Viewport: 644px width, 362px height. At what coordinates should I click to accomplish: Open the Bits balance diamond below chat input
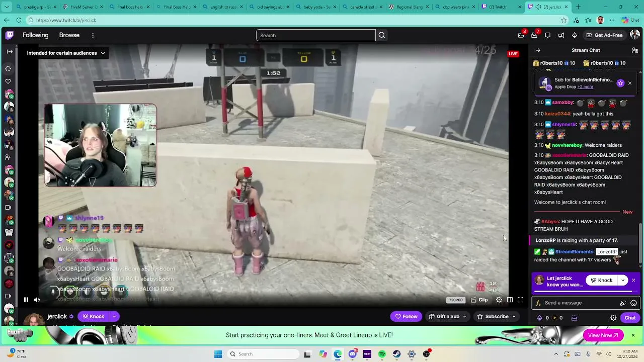[540, 318]
